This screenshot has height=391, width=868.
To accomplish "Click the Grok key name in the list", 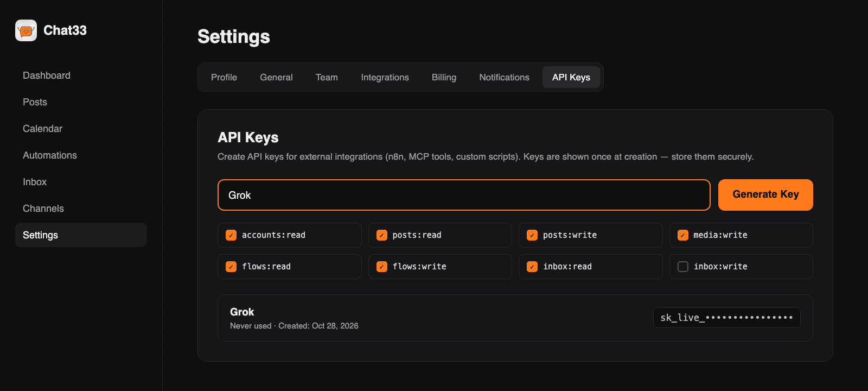I will click(x=242, y=312).
